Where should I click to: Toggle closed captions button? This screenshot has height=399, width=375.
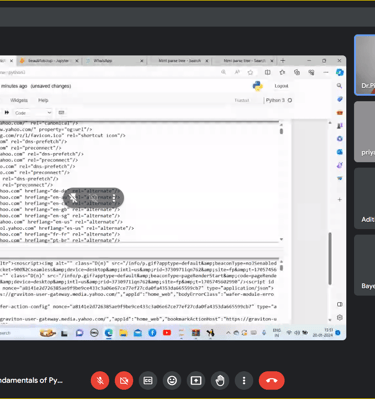click(148, 380)
